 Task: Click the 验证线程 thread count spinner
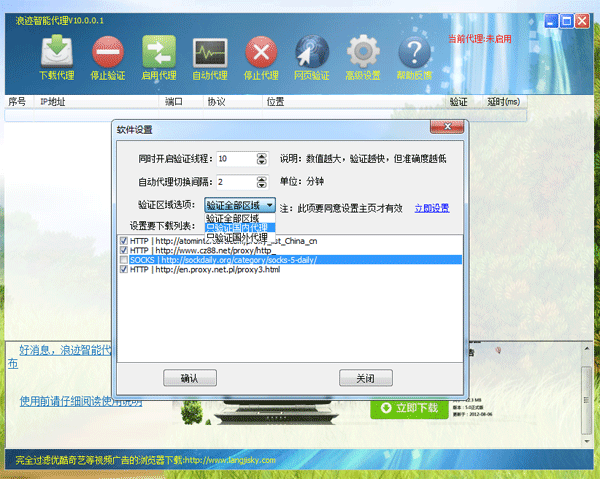coord(261,159)
